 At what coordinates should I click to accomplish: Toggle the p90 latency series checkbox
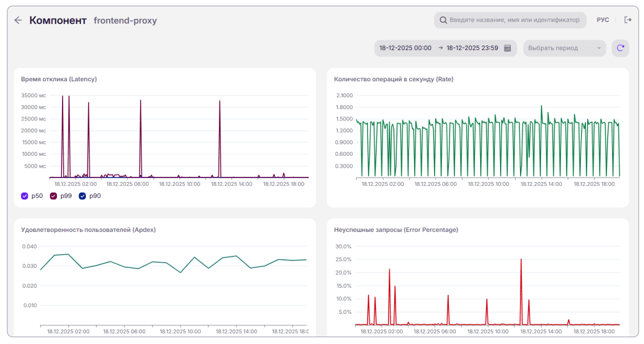(x=82, y=196)
